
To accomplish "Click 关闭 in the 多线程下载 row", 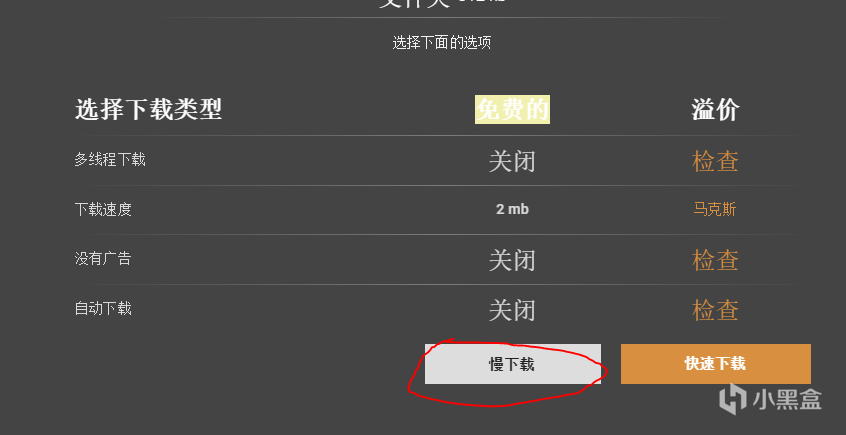I will tap(512, 161).
